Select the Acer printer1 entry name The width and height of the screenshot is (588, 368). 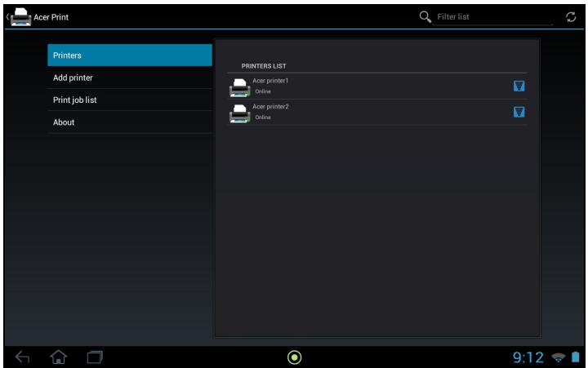coord(270,81)
